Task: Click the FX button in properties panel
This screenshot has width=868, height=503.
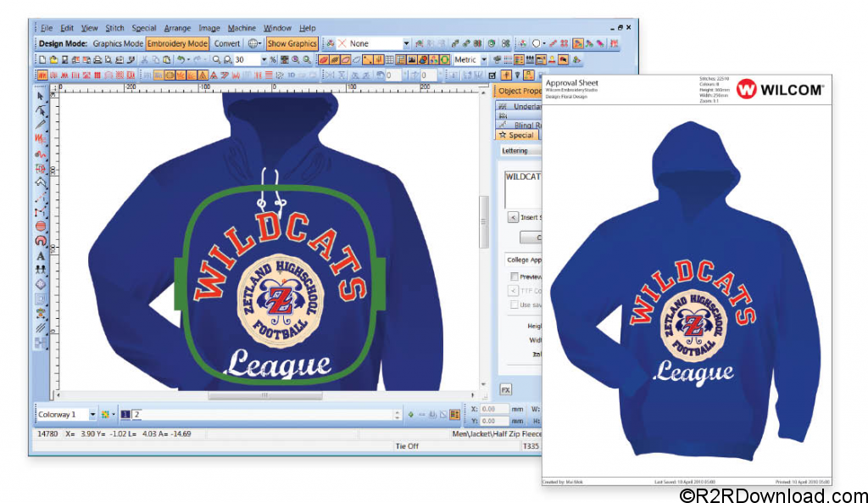Action: pos(505,390)
